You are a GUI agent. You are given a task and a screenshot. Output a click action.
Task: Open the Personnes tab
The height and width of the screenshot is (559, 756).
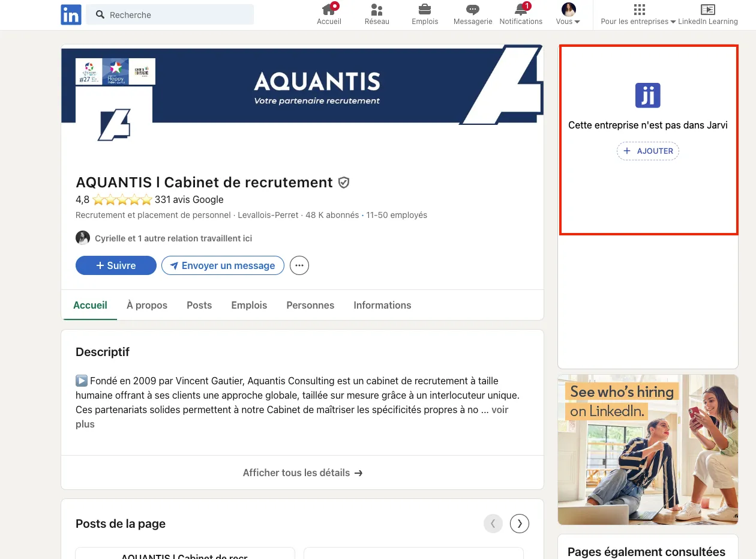(x=310, y=305)
